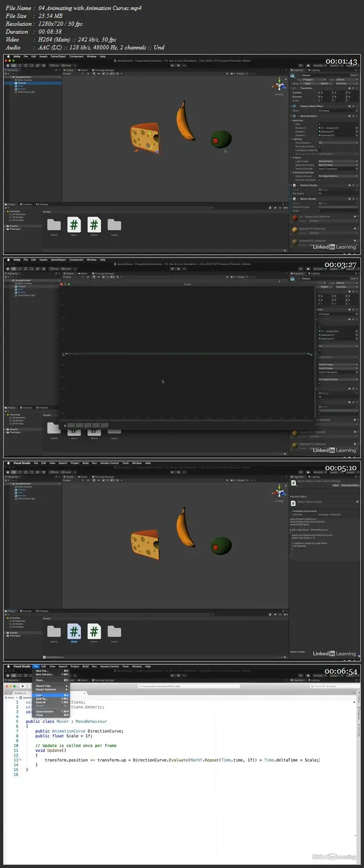Toggle Rotator (Script) enable checkbox in 00:01:43
Screen dimensions: 364x868
click(298, 185)
